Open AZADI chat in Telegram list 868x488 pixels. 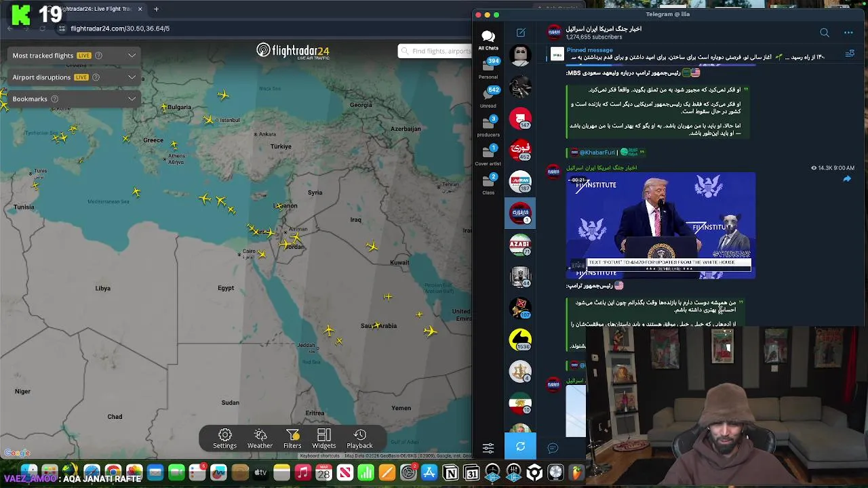(520, 245)
